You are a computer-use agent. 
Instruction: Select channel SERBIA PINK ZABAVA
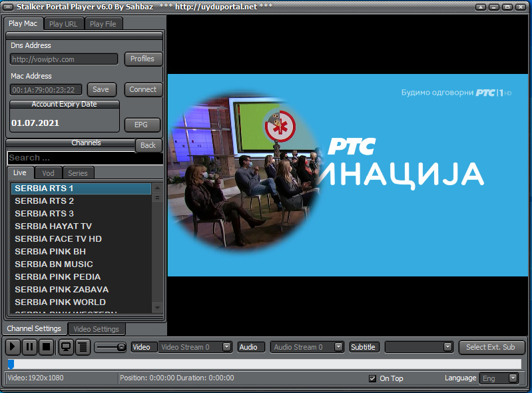tap(81, 290)
